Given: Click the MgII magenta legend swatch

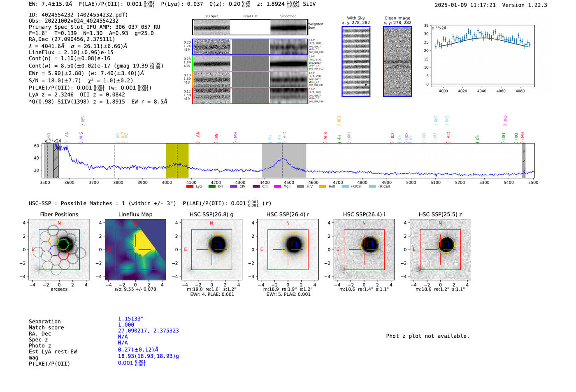Looking at the screenshot, I should pos(278,186).
